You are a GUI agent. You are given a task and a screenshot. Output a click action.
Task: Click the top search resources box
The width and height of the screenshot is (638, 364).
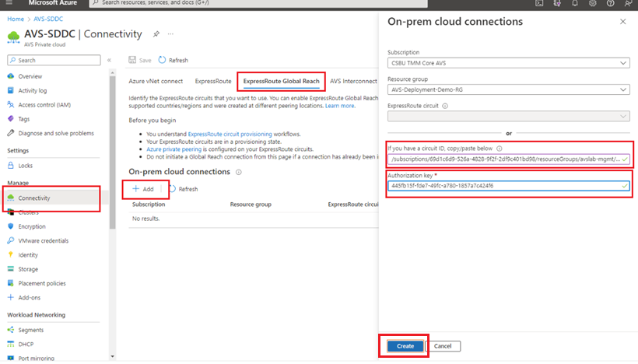click(258, 3)
